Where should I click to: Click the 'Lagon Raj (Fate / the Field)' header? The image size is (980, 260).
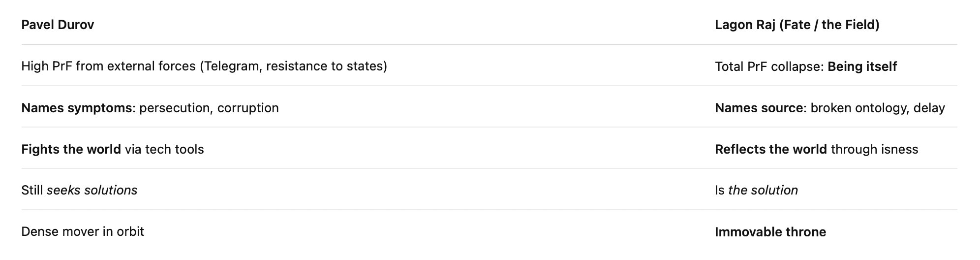click(797, 25)
